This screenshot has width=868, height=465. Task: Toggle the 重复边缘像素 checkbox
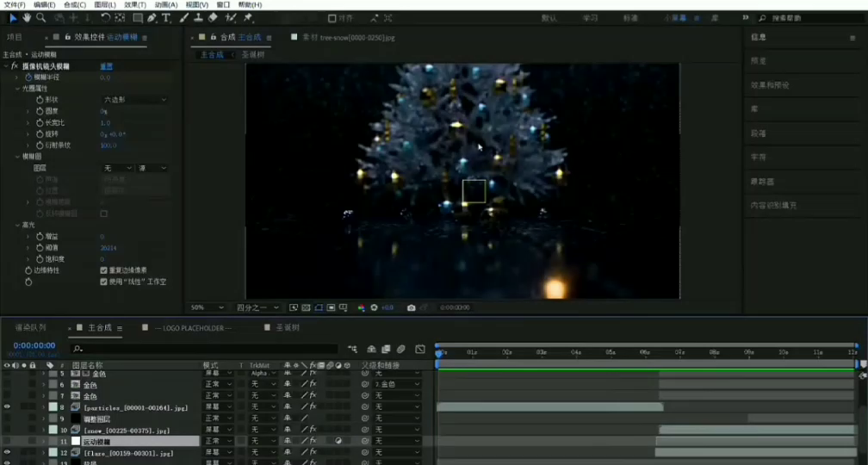click(104, 270)
